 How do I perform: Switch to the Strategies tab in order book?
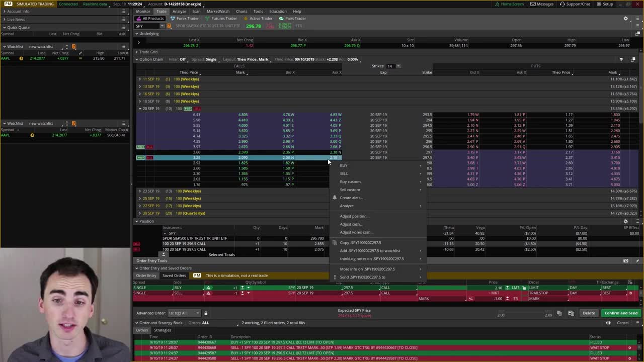point(162,330)
